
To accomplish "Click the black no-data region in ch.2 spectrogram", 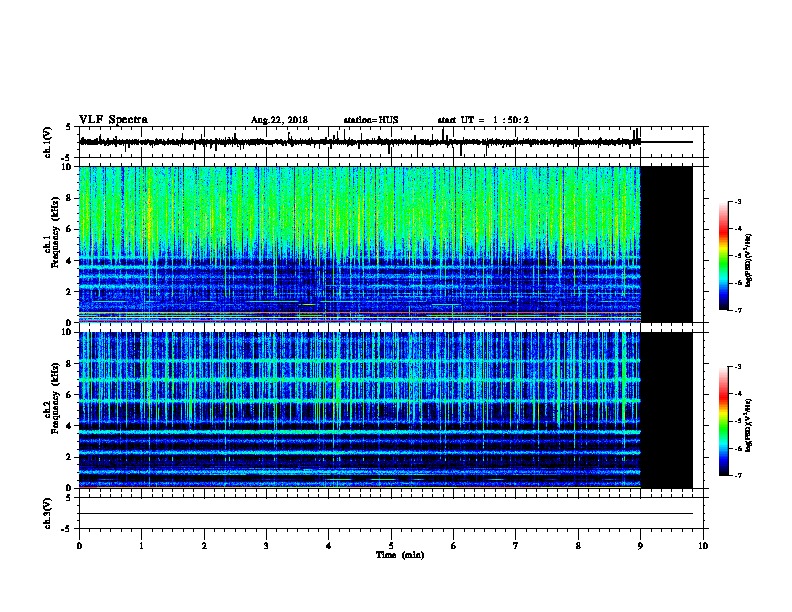I will 667,410.
